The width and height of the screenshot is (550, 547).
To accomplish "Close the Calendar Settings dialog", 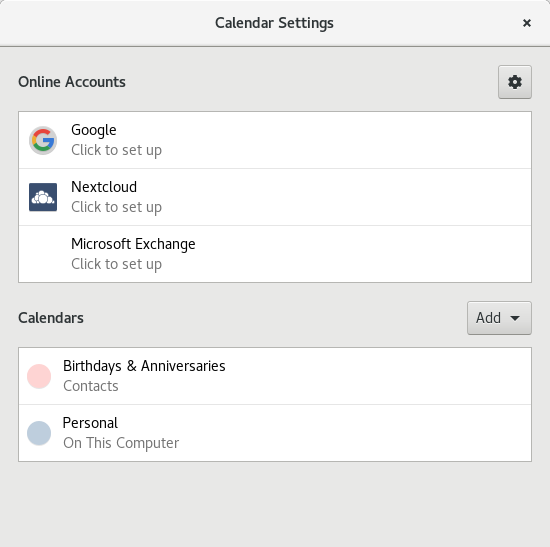I will [526, 23].
